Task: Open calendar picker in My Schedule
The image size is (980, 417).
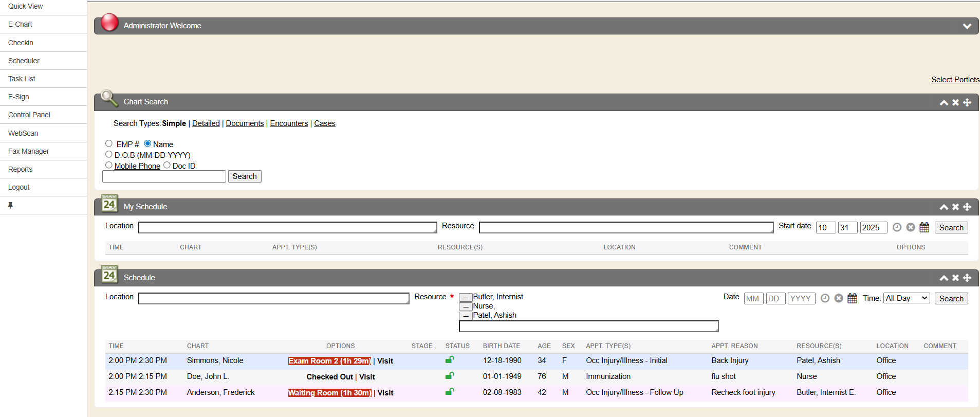Action: (924, 227)
